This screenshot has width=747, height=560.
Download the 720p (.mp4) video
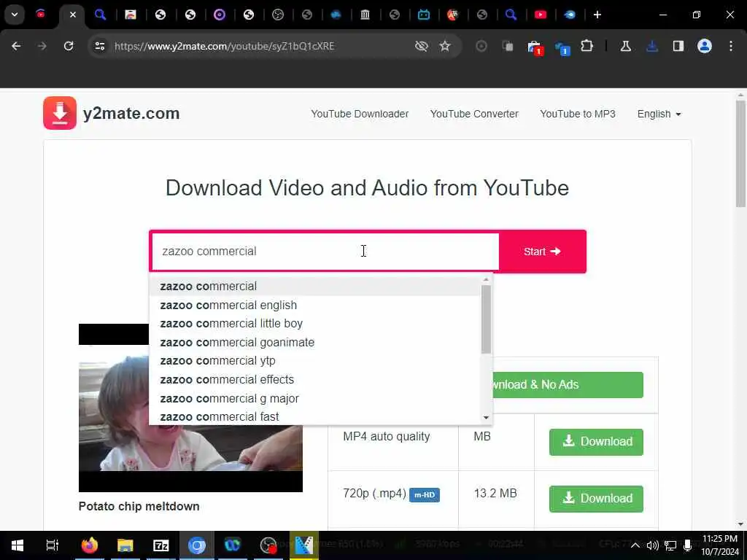click(596, 499)
